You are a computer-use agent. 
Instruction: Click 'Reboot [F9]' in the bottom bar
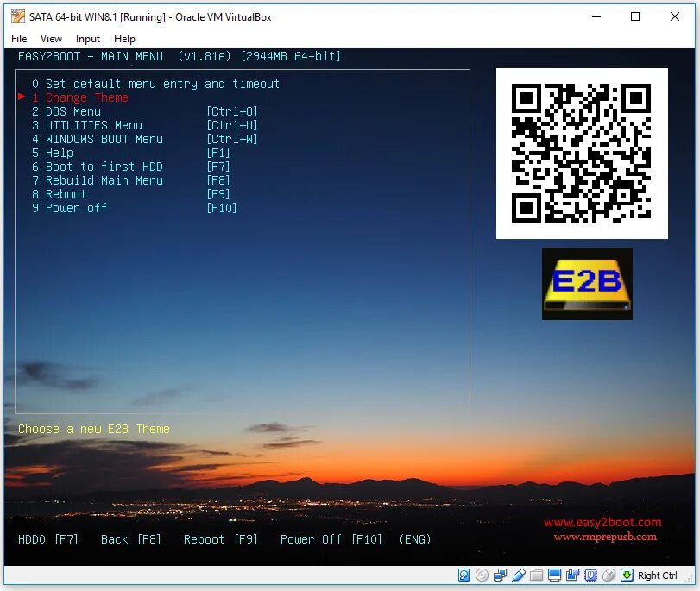[x=221, y=540]
